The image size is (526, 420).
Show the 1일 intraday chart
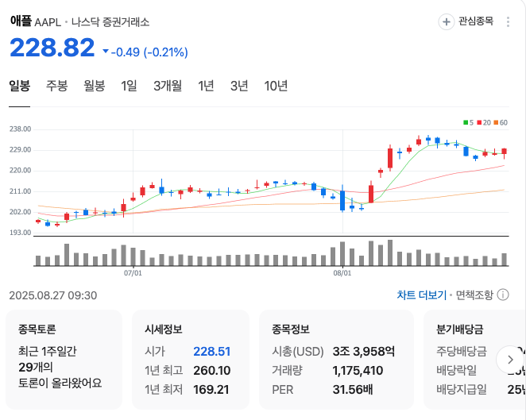[129, 86]
